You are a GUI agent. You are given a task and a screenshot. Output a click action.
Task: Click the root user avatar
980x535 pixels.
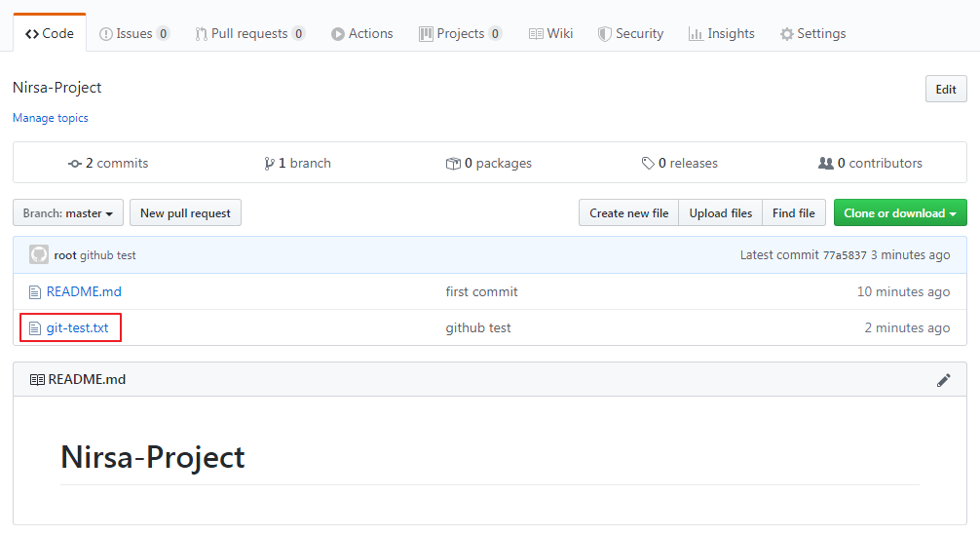tap(39, 254)
